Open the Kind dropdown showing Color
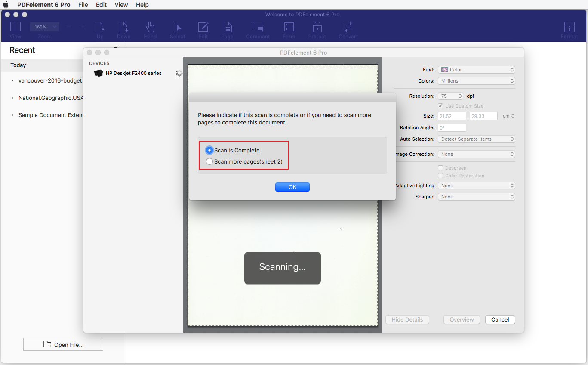588x365 pixels. pyautogui.click(x=476, y=70)
